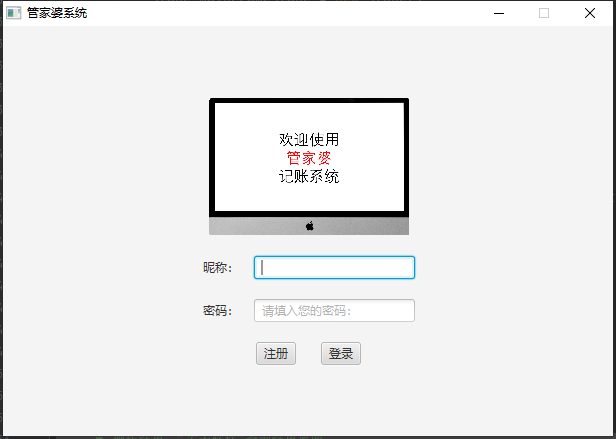Image resolution: width=616 pixels, height=439 pixels.
Task: Minimize the 管家婆系统 window
Action: click(x=499, y=13)
